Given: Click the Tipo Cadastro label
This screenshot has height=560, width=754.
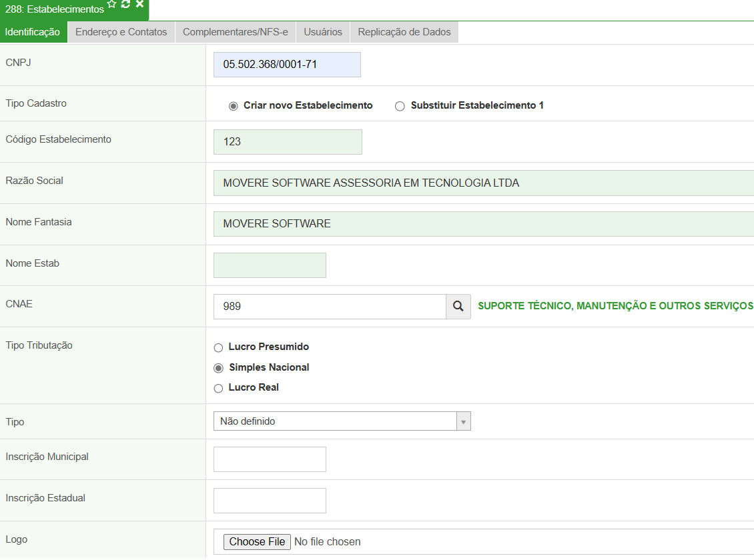Looking at the screenshot, I should [x=36, y=103].
